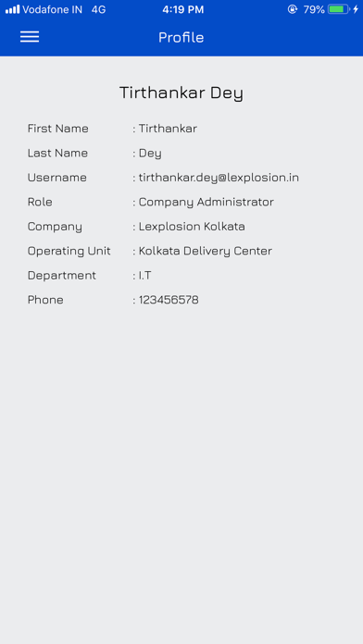Tap the phone number 123456578
Screen dimensions: 363x644
pos(169,300)
